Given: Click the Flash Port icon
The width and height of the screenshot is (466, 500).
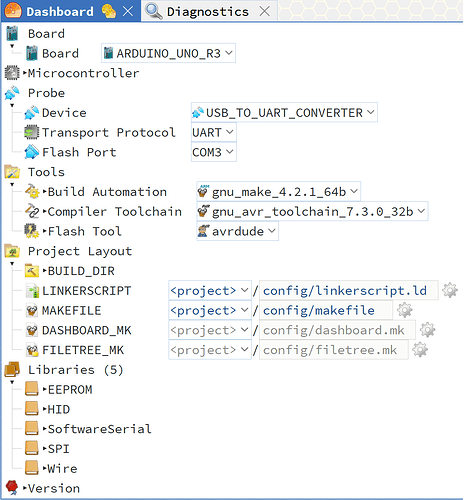Looking at the screenshot, I should coord(32,152).
